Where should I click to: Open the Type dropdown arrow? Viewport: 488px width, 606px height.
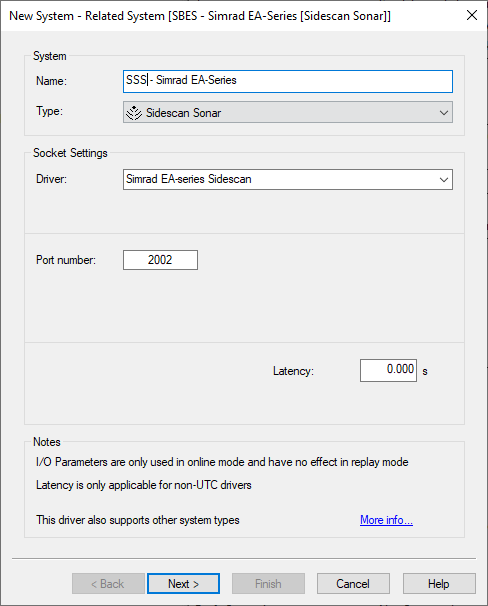tap(444, 113)
